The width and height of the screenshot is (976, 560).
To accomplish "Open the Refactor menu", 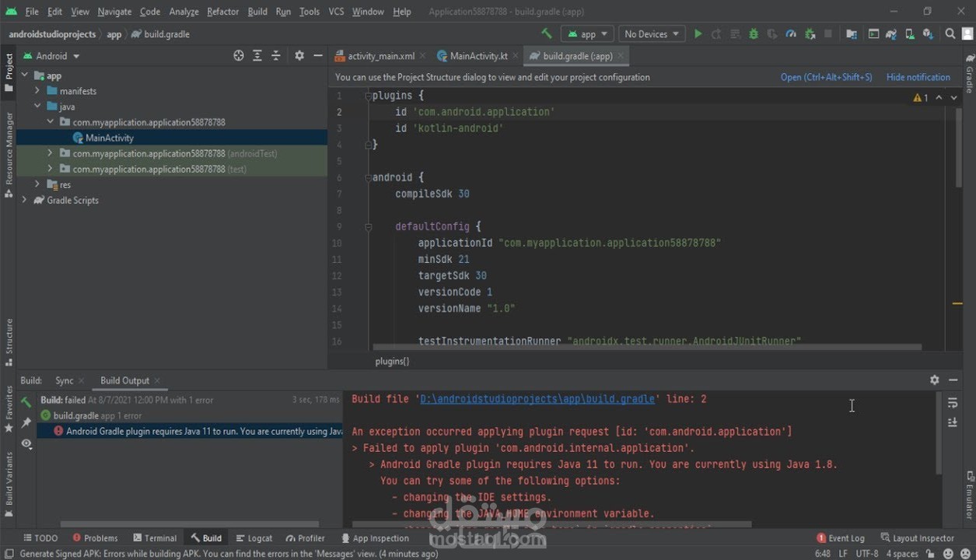I will click(223, 12).
